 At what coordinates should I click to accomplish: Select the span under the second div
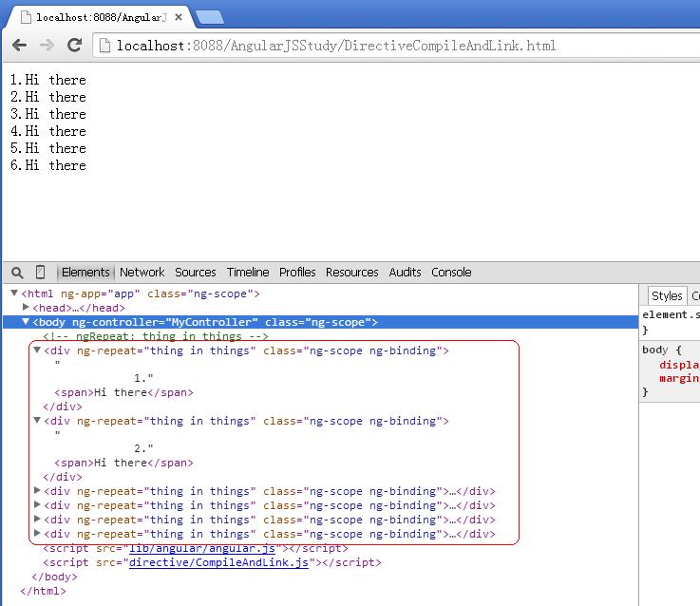[123, 463]
